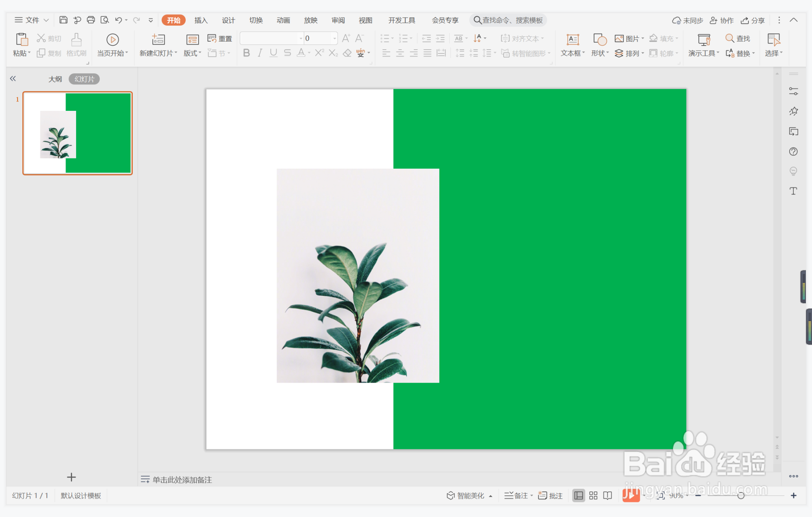The width and height of the screenshot is (812, 517).
Task: Click new slide icon in ribbon
Action: [x=158, y=40]
